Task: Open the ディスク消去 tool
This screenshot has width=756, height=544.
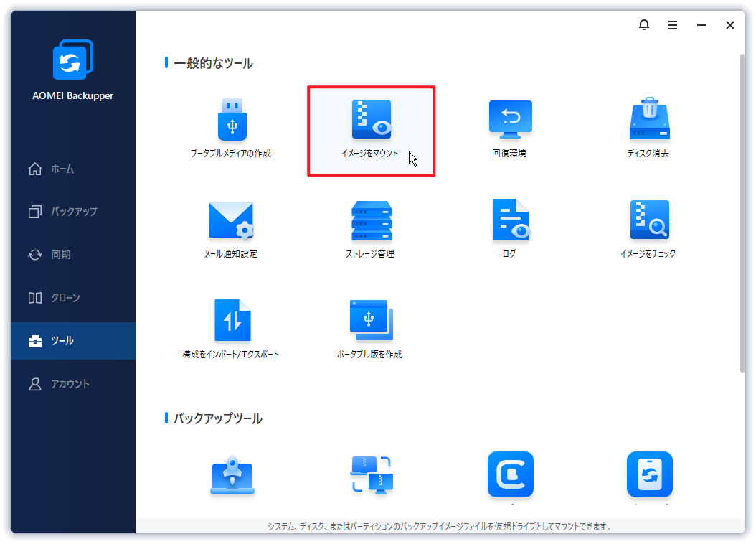Action: (x=648, y=128)
